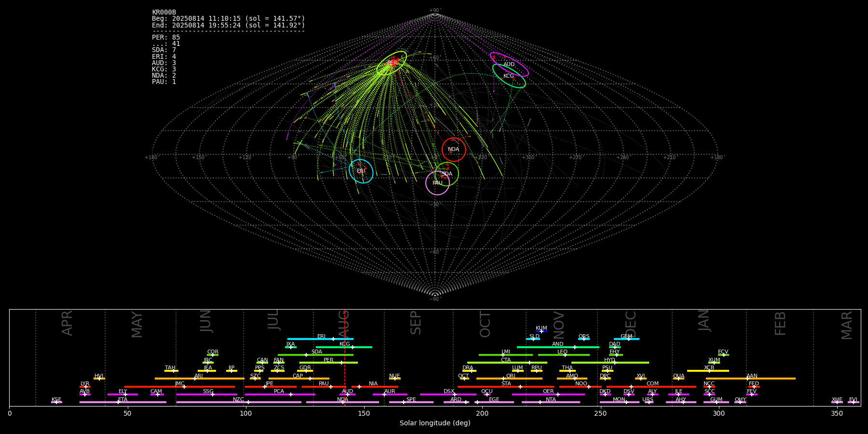Select the yellow XCB shower bar
Viewport: 868px width, 434px height.
coord(708,371)
